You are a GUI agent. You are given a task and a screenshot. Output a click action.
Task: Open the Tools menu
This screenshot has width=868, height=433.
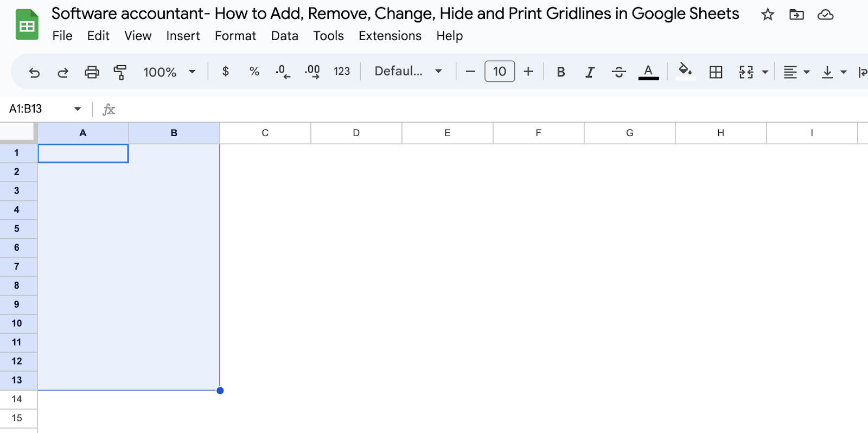pyautogui.click(x=328, y=36)
